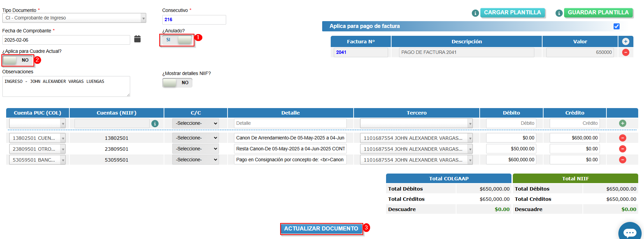The height and width of the screenshot is (239, 644).
Task: Delete the 13802501 account row
Action: 622,138
